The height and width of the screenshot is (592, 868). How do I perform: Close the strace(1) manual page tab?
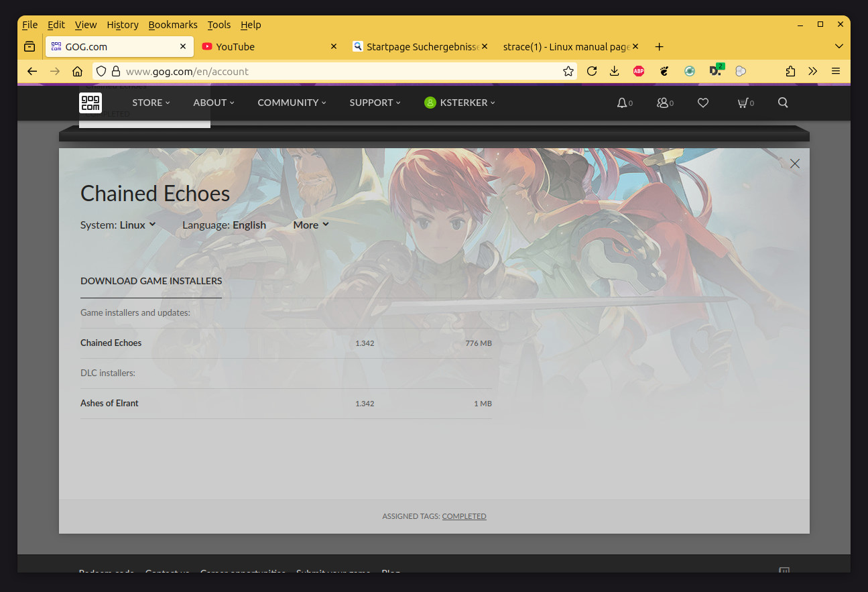(x=635, y=46)
